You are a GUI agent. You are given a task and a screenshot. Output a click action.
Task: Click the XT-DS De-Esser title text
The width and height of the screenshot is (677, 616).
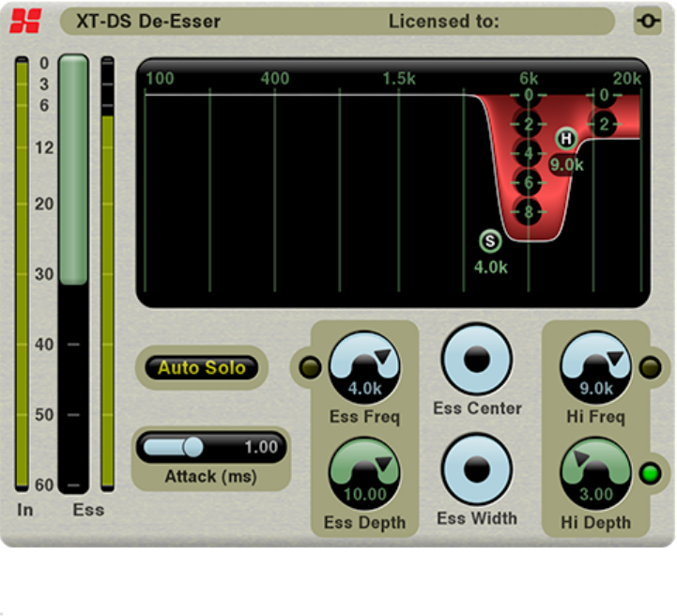148,22
